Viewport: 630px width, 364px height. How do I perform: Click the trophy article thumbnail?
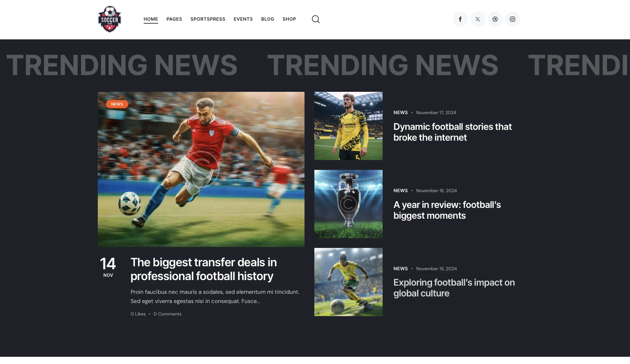[x=348, y=204]
